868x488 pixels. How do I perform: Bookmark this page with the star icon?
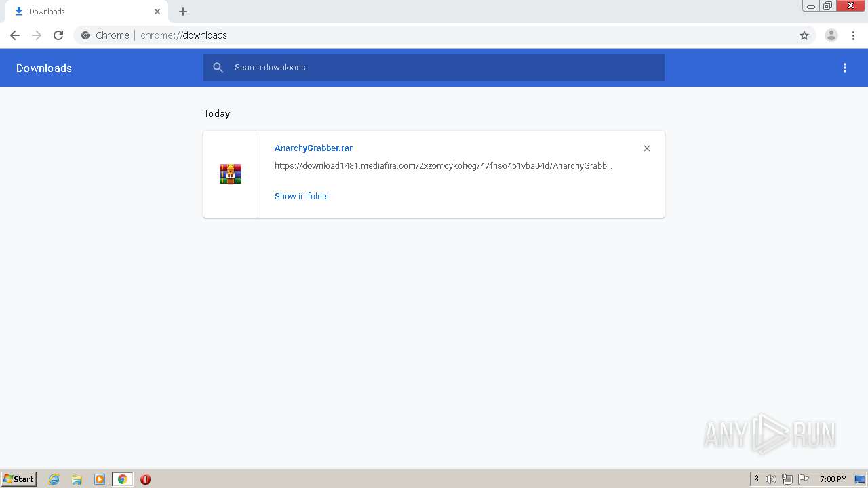pyautogui.click(x=804, y=35)
